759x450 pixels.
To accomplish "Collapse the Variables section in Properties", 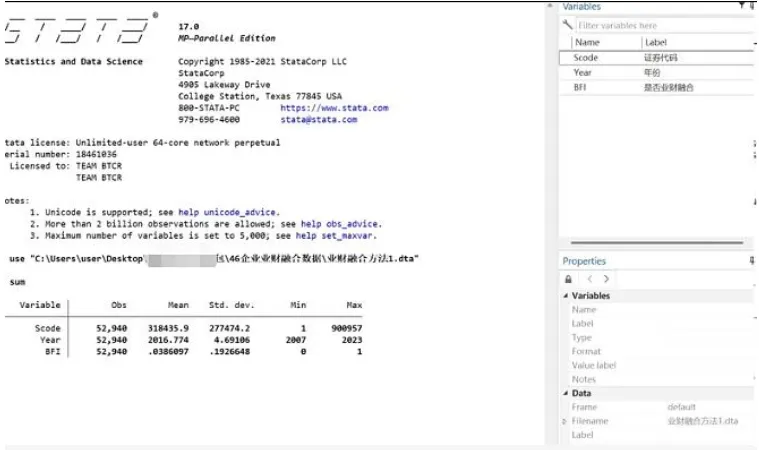I will (x=565, y=296).
